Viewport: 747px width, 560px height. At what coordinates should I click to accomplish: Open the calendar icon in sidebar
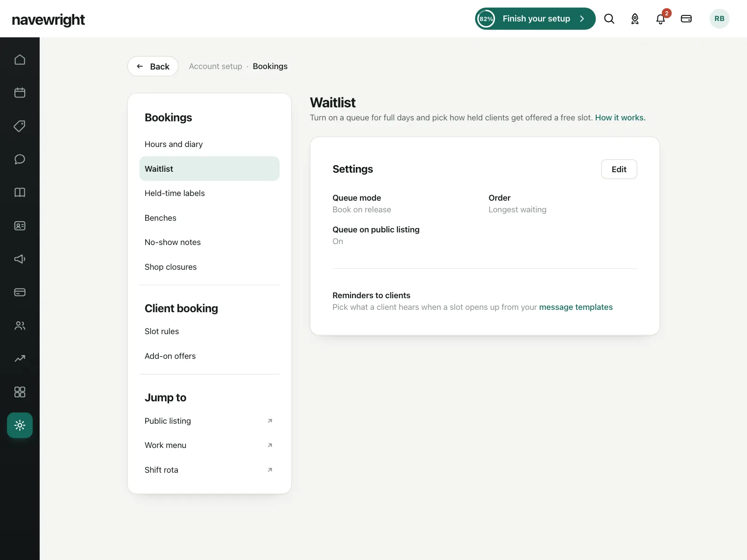tap(20, 93)
